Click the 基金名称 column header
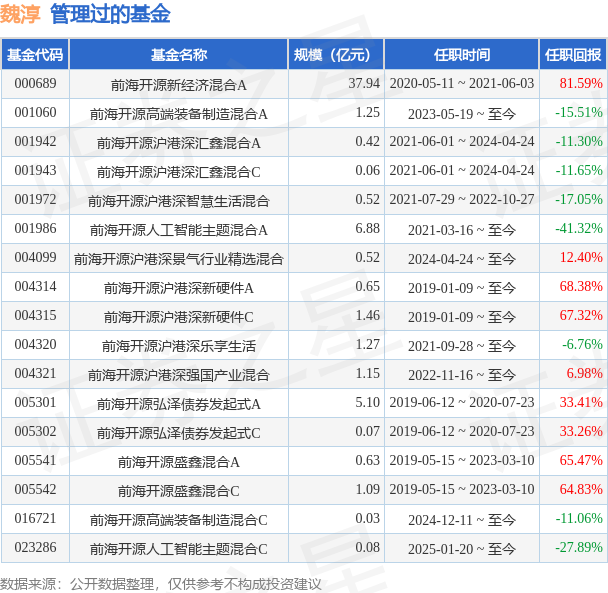Image resolution: width=608 pixels, height=593 pixels. click(179, 54)
